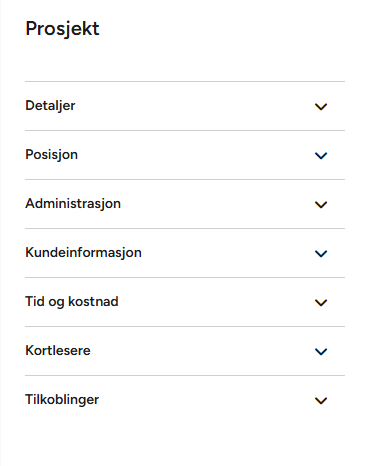The height and width of the screenshot is (466, 365).
Task: Click the down arrow next to Kundeinformasjon
Action: pos(321,254)
